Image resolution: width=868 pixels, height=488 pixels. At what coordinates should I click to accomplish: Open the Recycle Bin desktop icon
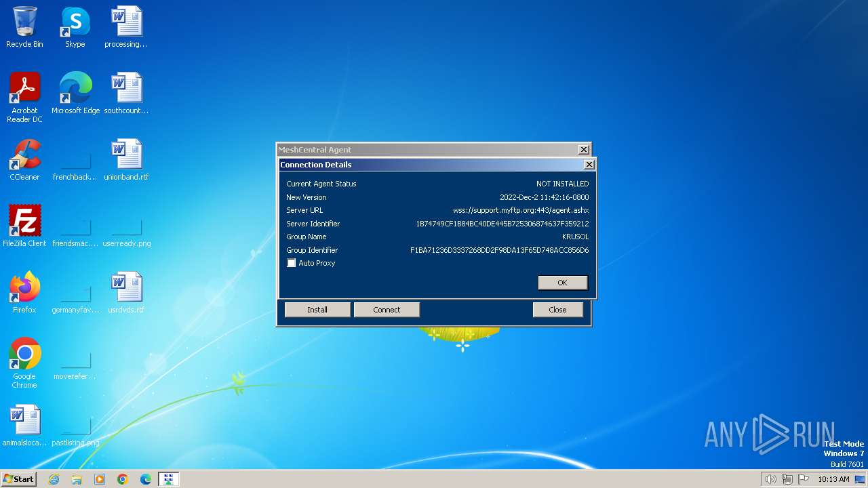24,27
